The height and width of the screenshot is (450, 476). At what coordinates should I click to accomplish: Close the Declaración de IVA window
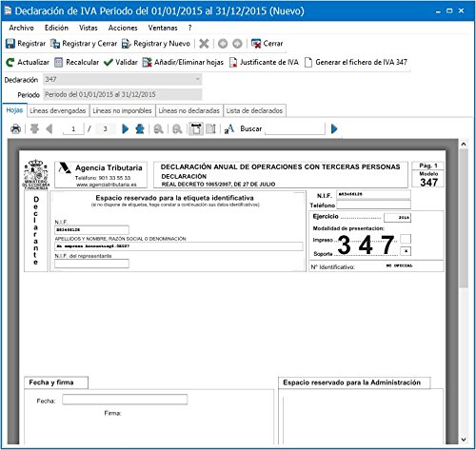tap(461, 11)
